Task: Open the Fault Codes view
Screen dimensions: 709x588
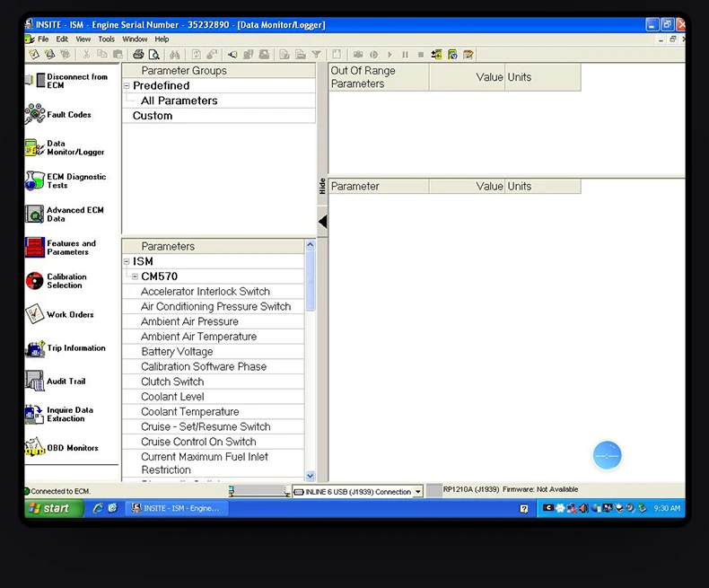Action: (x=58, y=114)
